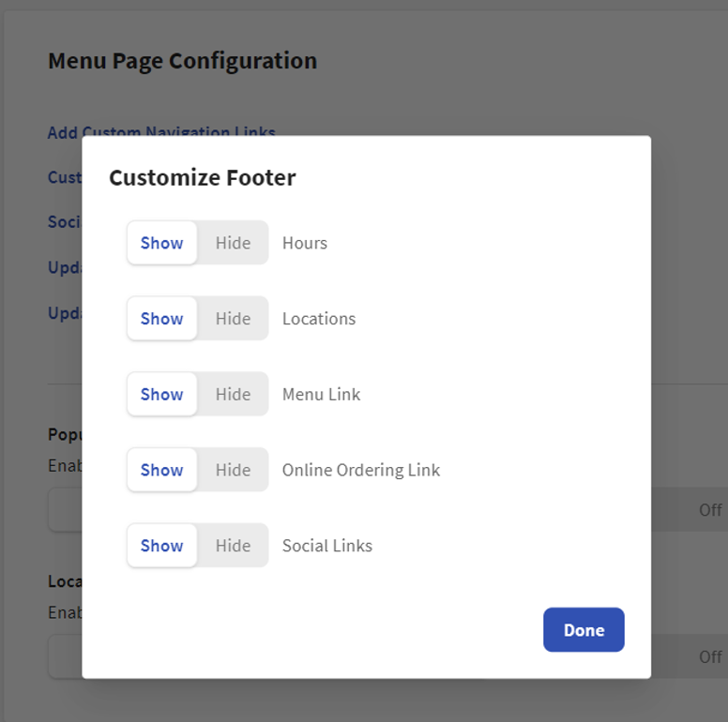
Task: Set Locations to Show
Action: [x=161, y=319]
